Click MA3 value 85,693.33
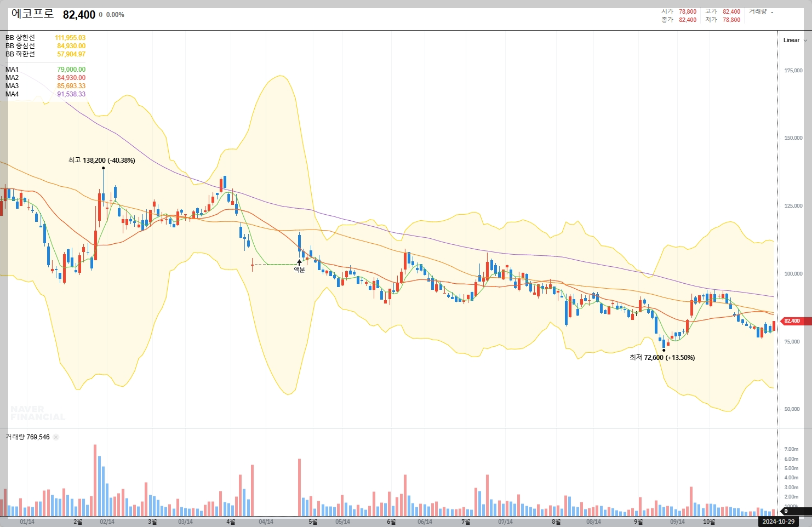The width and height of the screenshot is (812, 527). pos(71,86)
